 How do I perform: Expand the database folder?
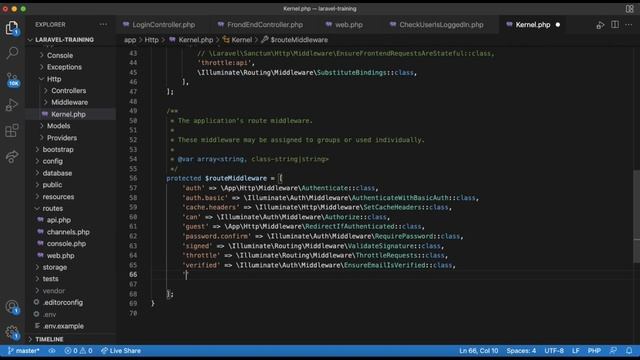click(57, 173)
